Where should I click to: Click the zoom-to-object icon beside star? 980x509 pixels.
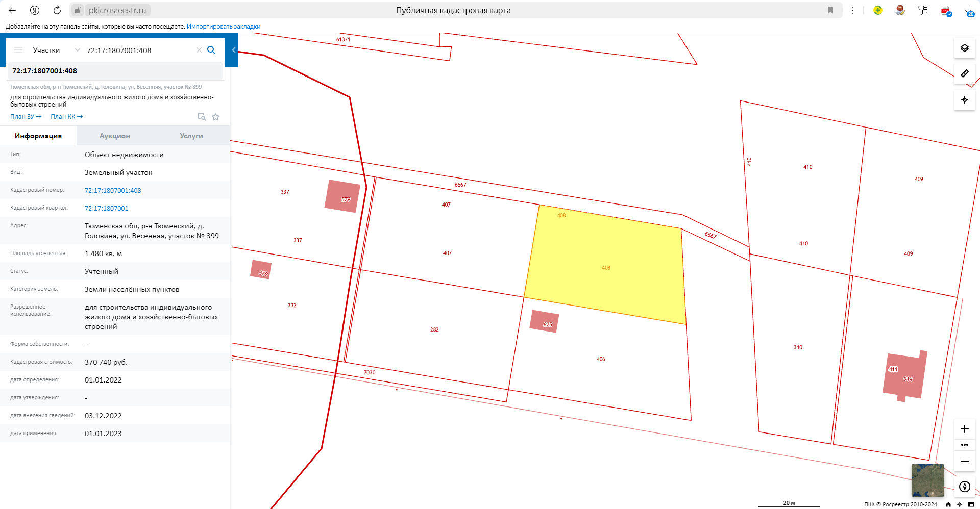pyautogui.click(x=202, y=117)
